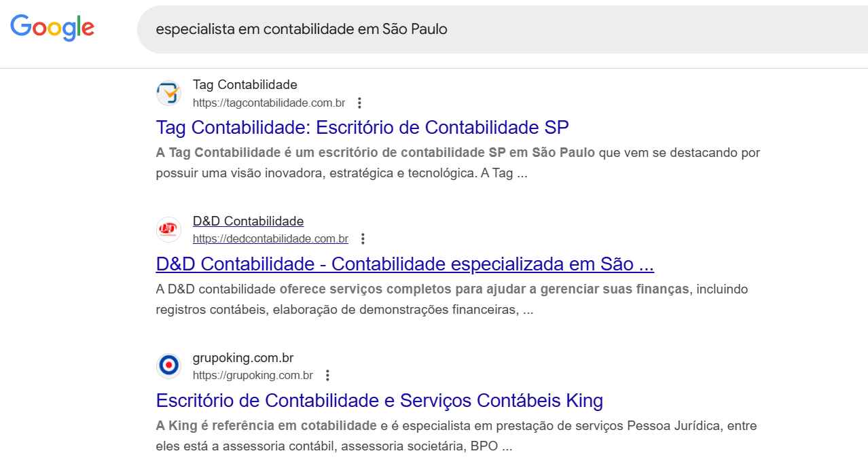The width and height of the screenshot is (868, 464).
Task: Click the grupoking.com.br site name text
Action: coord(242,357)
